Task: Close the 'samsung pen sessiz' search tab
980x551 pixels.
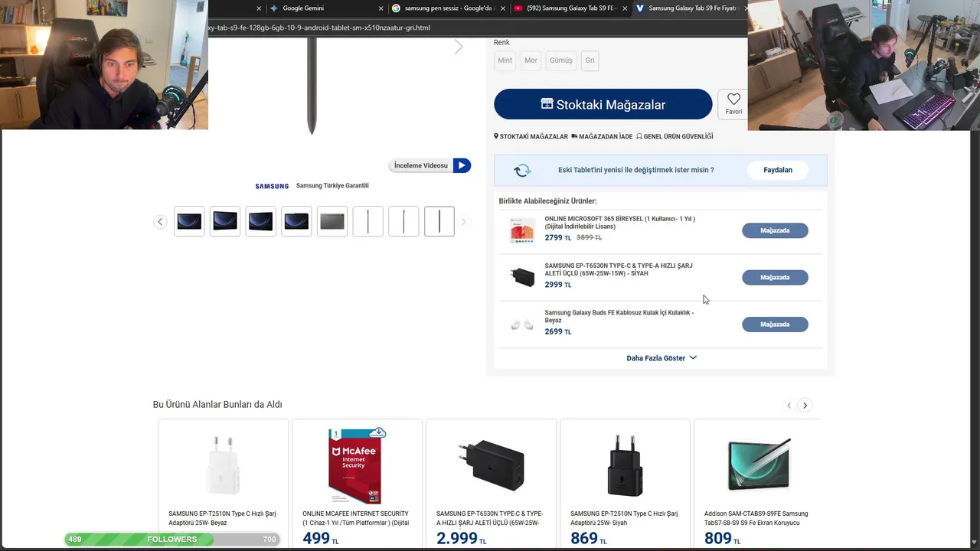Action: [503, 8]
